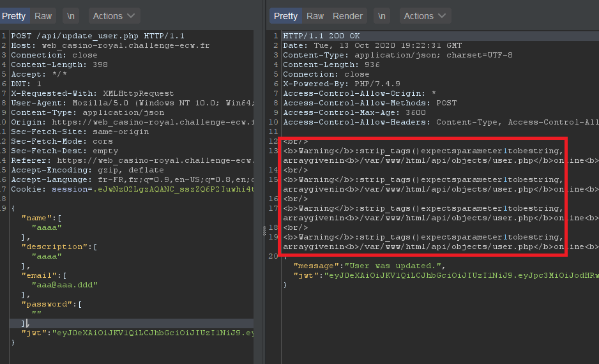Click the Accept-Encoding: gzip, deflate header
The width and height of the screenshot is (599, 364).
(87, 170)
